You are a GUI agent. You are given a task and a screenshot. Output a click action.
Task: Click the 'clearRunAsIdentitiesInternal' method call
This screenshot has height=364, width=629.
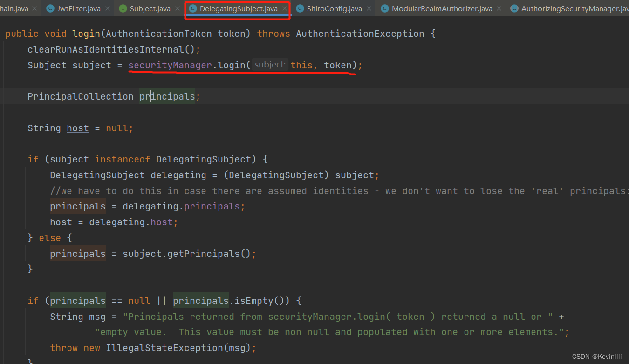pyautogui.click(x=106, y=49)
